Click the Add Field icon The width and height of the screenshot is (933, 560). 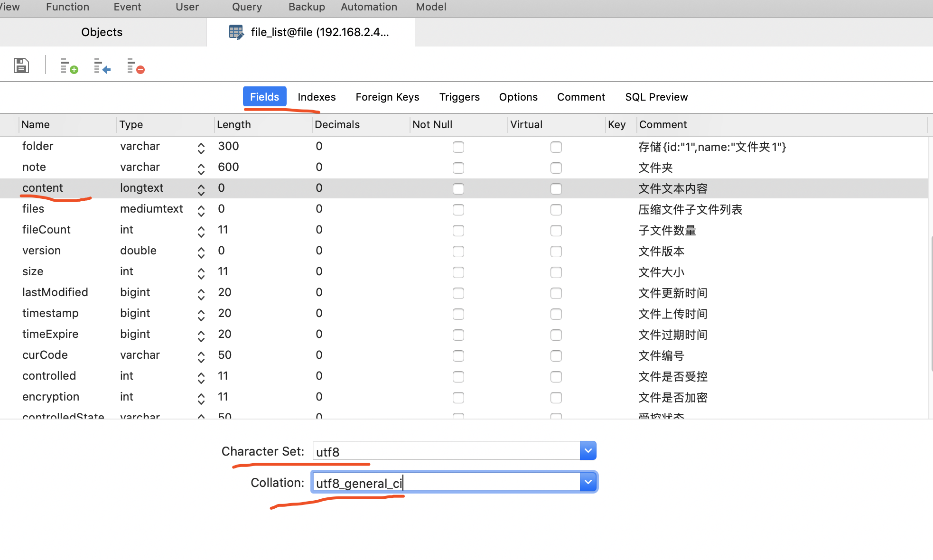(x=69, y=66)
